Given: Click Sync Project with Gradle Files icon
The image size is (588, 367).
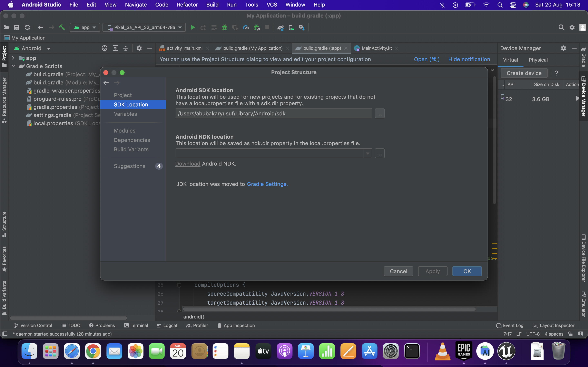Looking at the screenshot, I should point(280,28).
